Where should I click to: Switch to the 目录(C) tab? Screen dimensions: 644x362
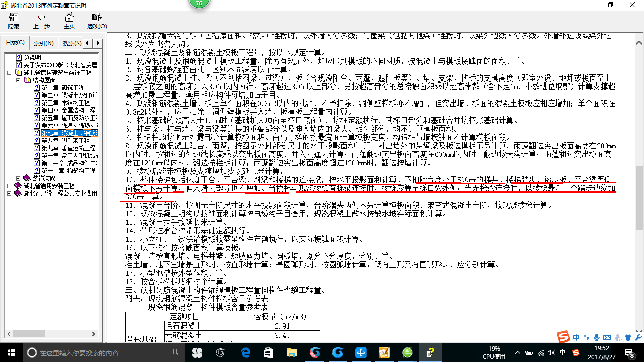pyautogui.click(x=15, y=43)
